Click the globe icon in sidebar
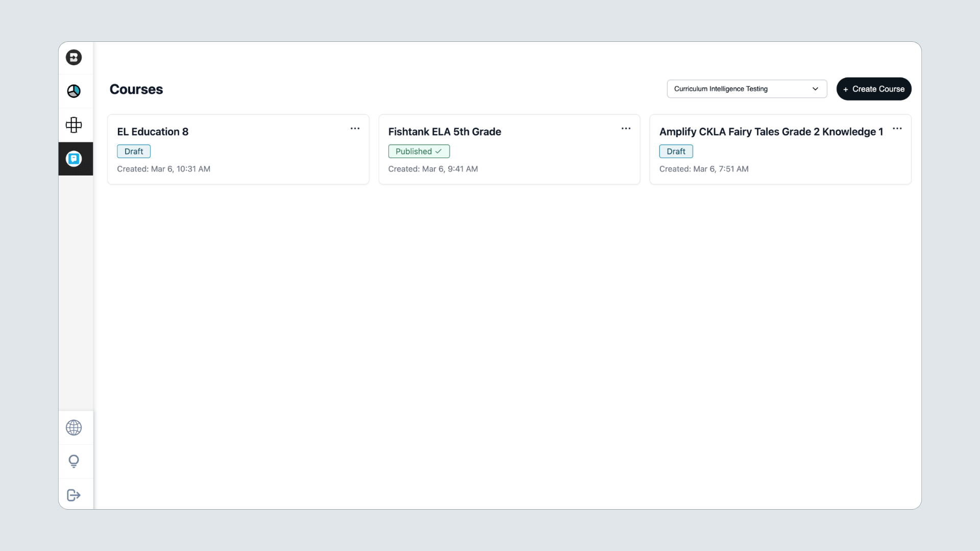 coord(73,428)
